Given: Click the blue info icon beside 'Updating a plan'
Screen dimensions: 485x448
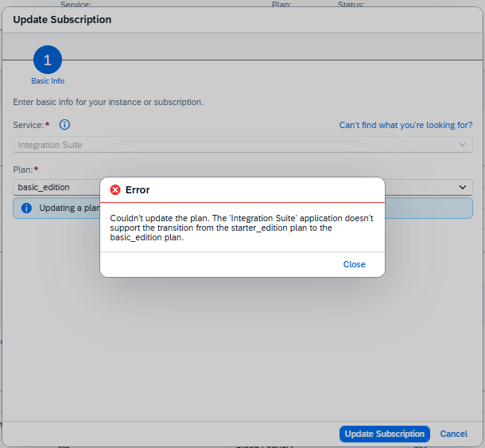Looking at the screenshot, I should [26, 208].
